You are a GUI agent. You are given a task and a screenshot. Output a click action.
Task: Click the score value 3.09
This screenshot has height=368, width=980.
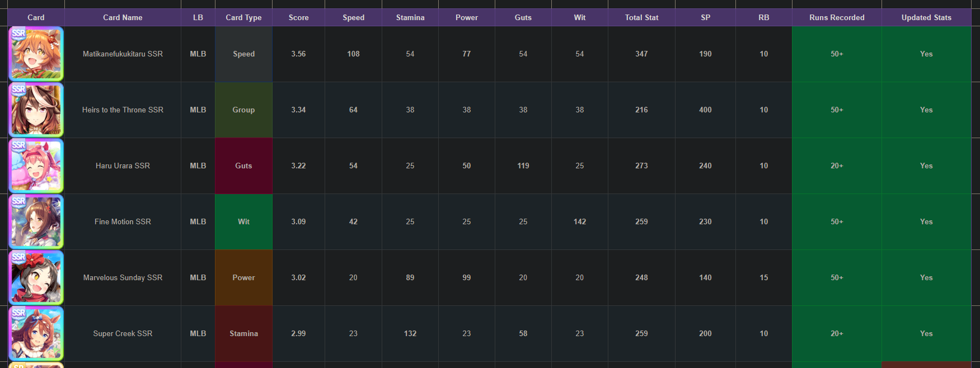pyautogui.click(x=298, y=222)
